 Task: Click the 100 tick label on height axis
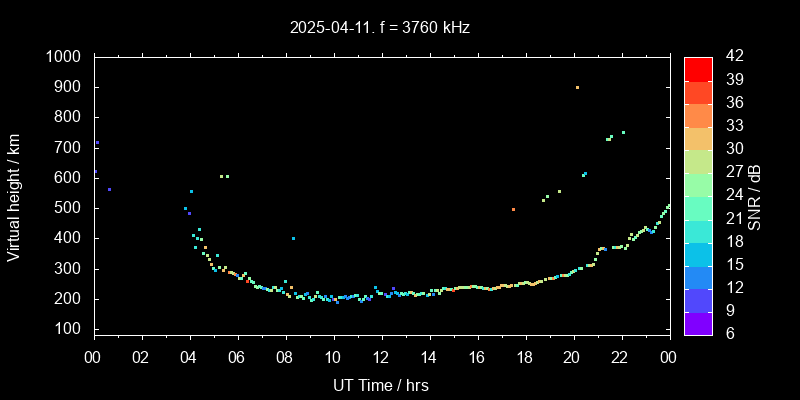pyautogui.click(x=71, y=329)
